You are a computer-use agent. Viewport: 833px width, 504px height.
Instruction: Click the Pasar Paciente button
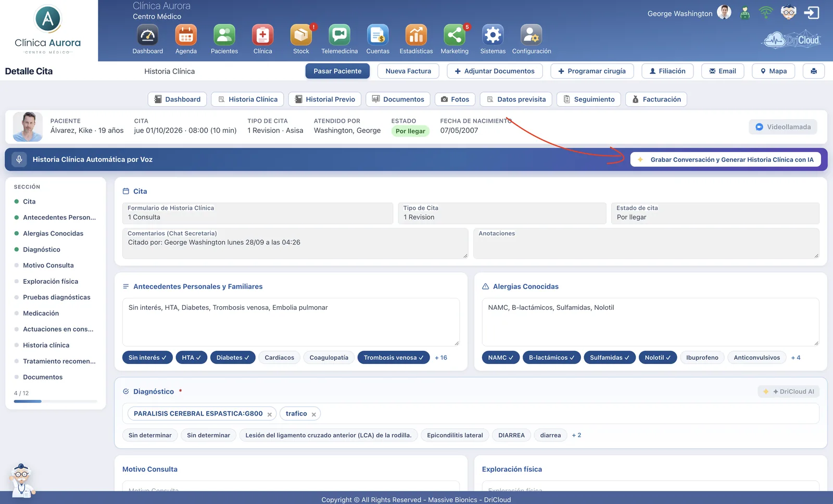(x=337, y=71)
